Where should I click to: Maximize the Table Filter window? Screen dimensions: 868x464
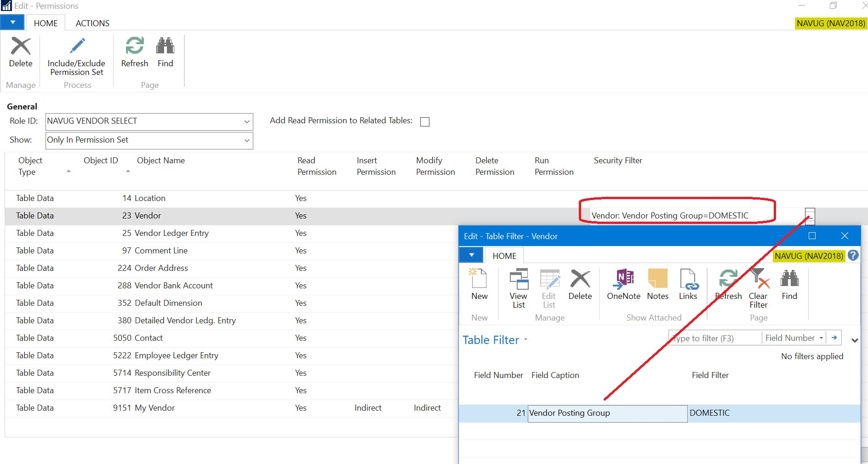(812, 236)
